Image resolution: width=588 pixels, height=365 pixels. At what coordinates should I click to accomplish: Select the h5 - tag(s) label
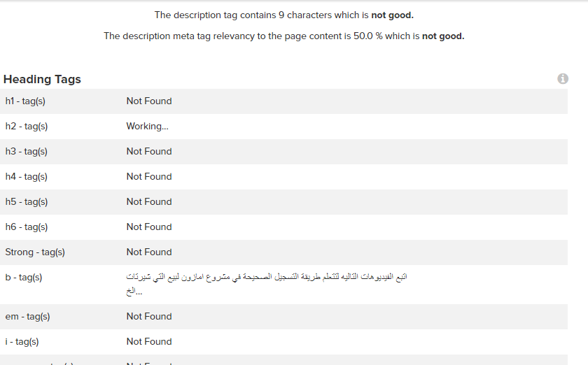(27, 202)
